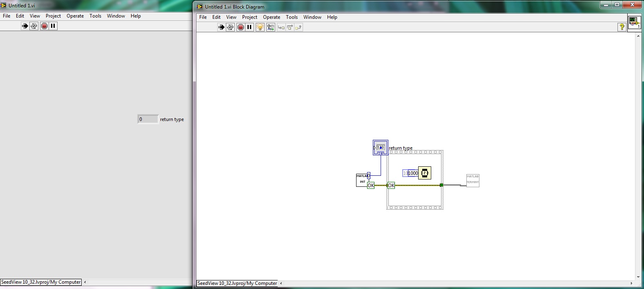This screenshot has height=289, width=644.
Task: Click the return type label in block diagram
Action: coord(401,148)
